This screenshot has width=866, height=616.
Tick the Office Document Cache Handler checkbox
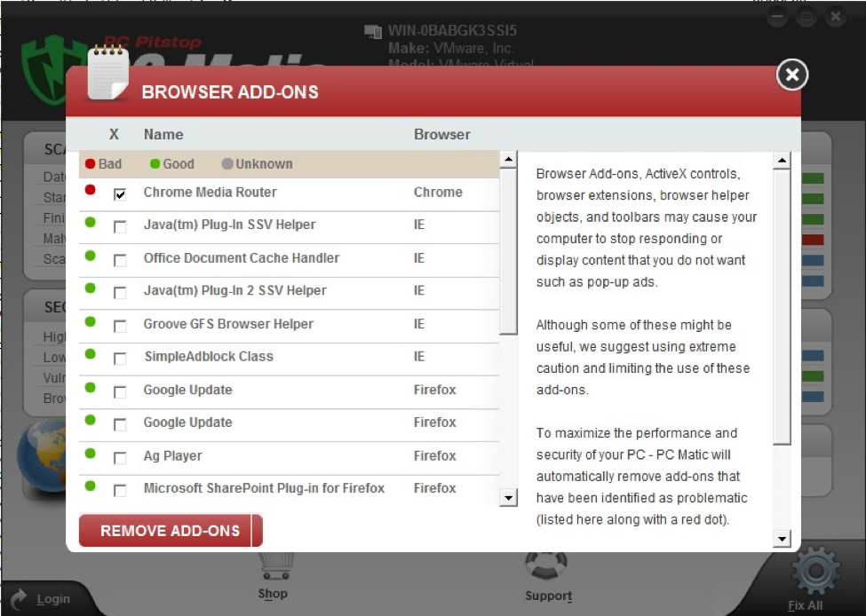120,260
